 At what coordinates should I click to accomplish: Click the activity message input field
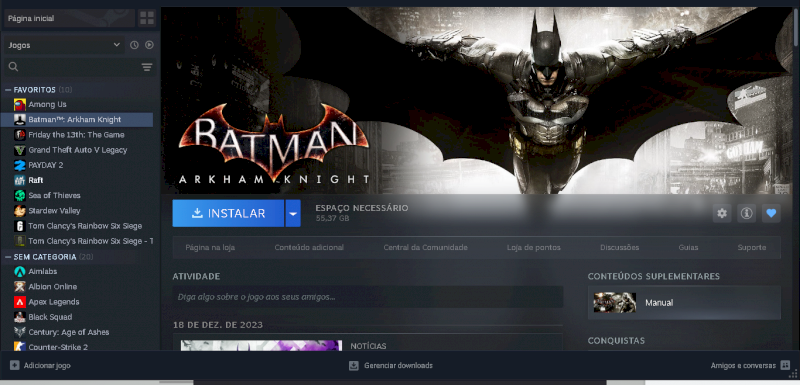click(x=368, y=296)
